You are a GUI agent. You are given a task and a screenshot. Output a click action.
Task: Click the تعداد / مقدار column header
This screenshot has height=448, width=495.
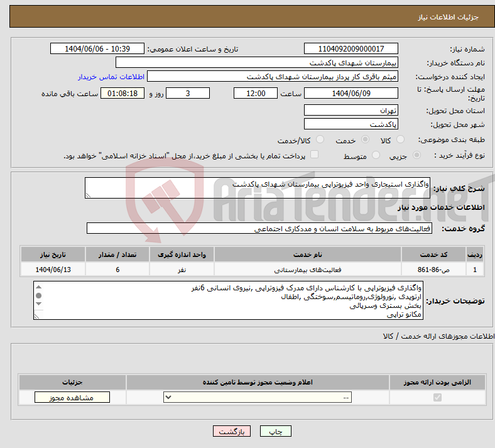pyautogui.click(x=117, y=254)
